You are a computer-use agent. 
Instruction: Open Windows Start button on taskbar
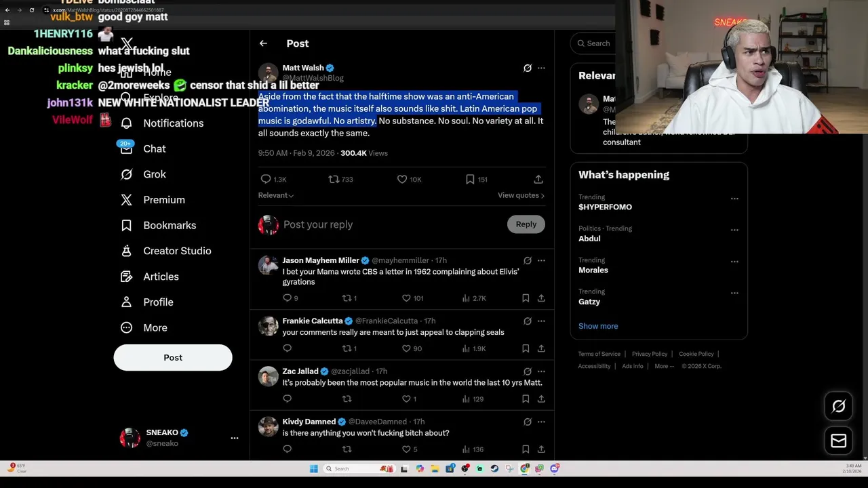[314, 468]
